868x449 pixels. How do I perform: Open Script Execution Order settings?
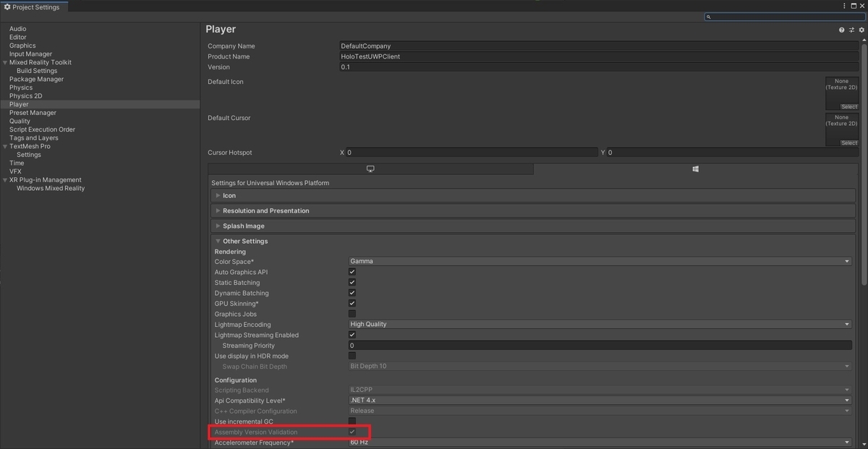pyautogui.click(x=42, y=129)
